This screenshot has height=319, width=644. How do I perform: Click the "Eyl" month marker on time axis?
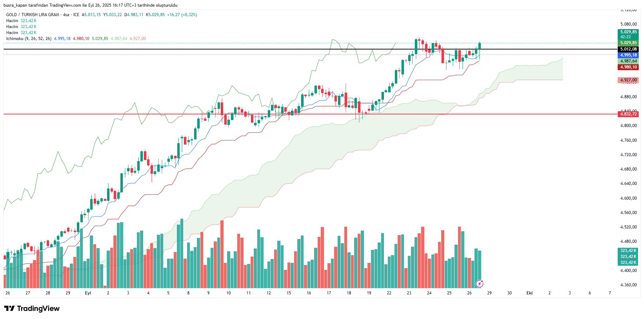point(88,293)
